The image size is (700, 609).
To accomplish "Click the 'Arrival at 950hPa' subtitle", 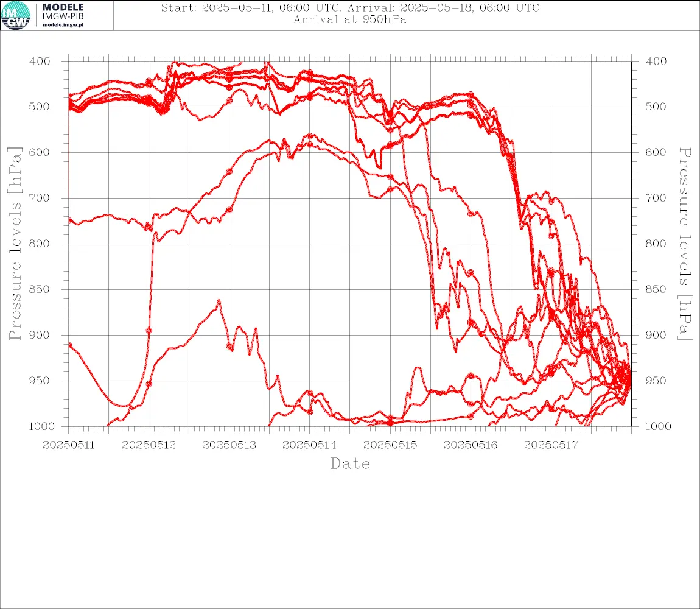I will [x=350, y=19].
